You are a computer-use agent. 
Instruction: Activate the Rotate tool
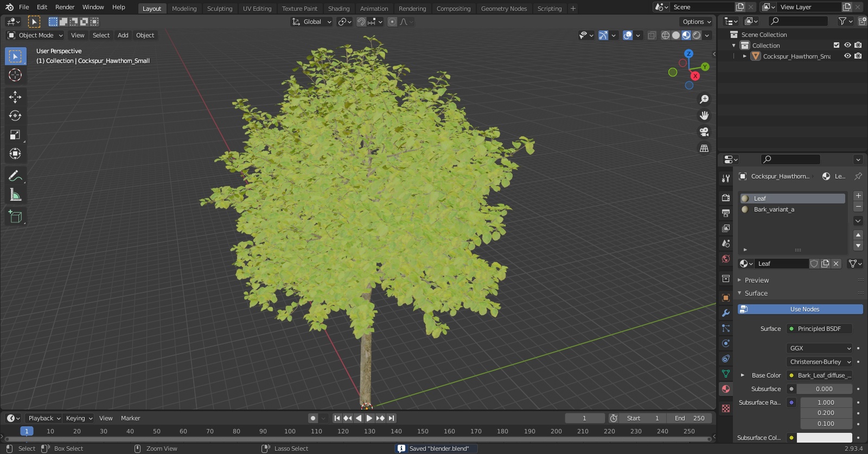tap(15, 116)
